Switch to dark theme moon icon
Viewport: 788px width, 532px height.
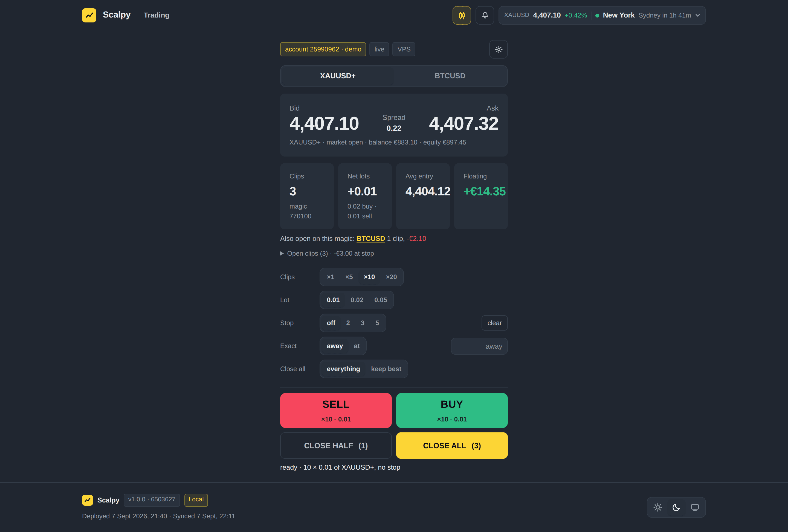coord(676,507)
